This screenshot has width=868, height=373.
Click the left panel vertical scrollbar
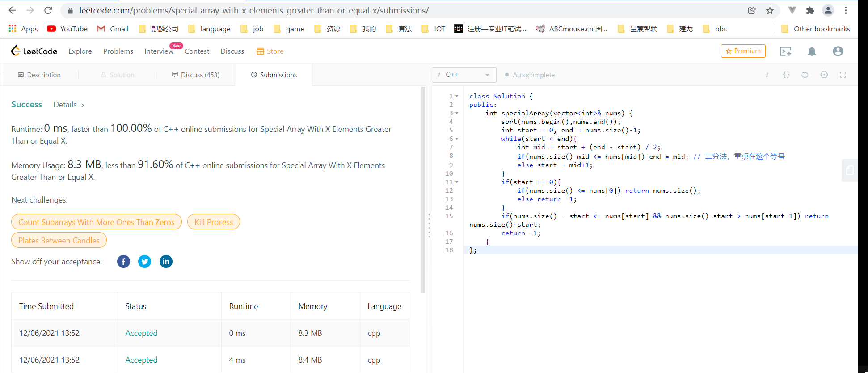423,190
